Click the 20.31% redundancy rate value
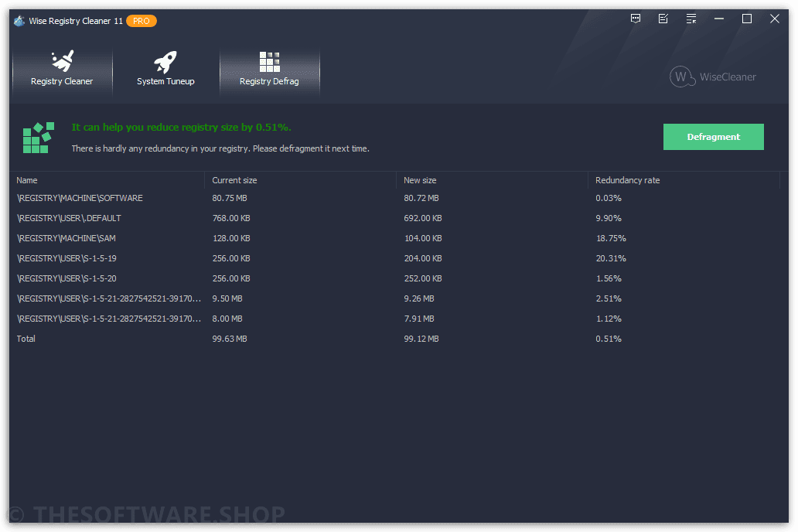The width and height of the screenshot is (798, 532). click(x=611, y=258)
